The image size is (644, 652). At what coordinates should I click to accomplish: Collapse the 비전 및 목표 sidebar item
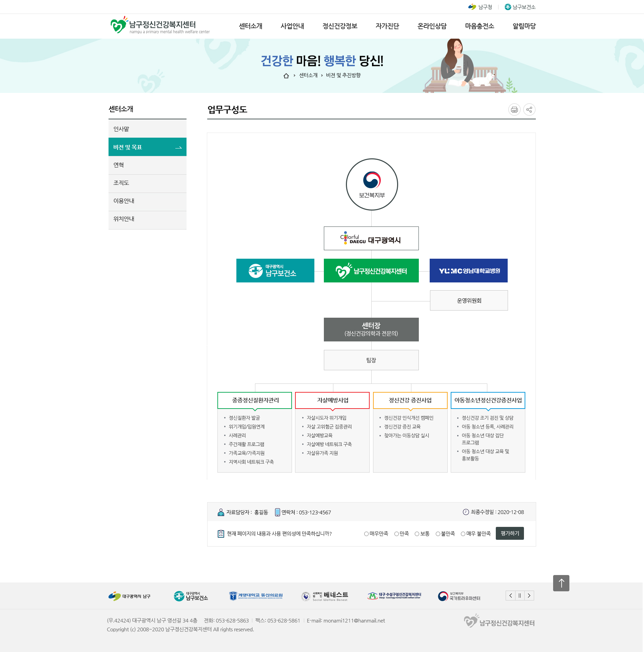coord(147,147)
